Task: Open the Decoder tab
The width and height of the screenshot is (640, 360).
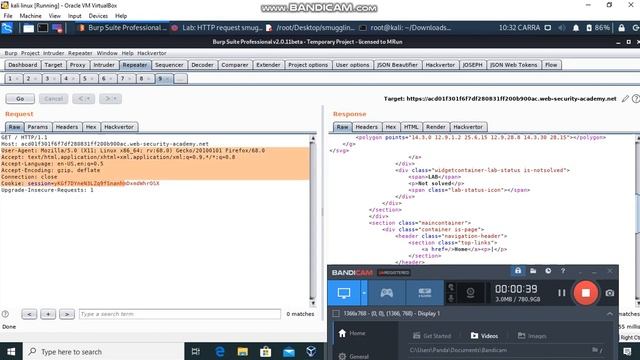Action: coord(202,64)
